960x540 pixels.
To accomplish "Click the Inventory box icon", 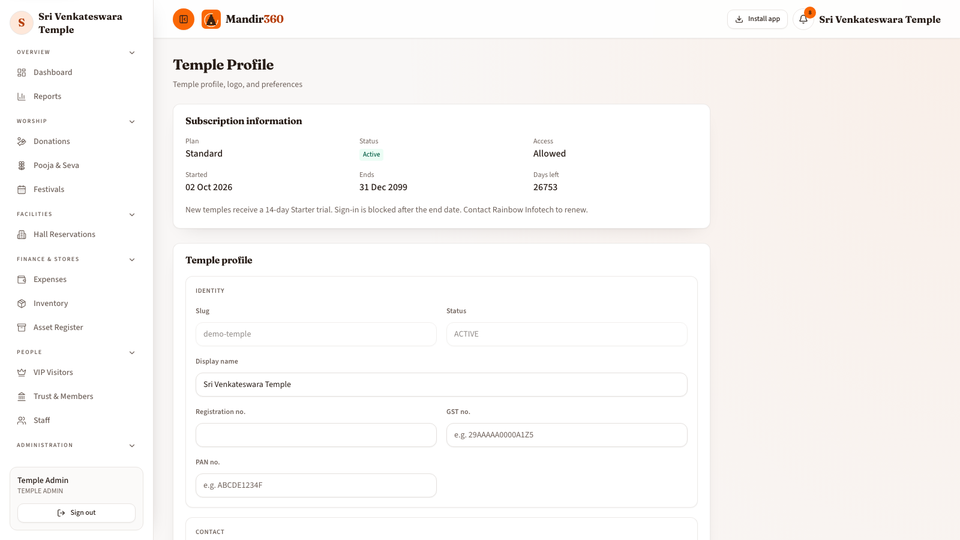I will tap(21, 303).
